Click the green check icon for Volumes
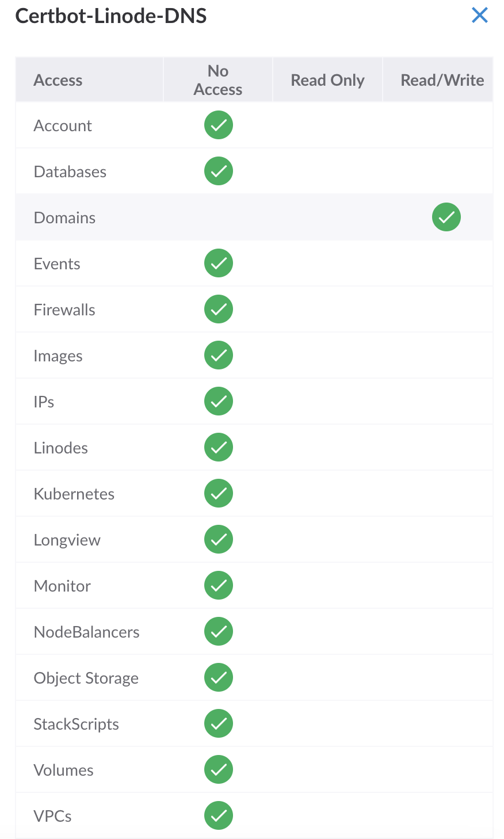The height and width of the screenshot is (839, 504). tap(219, 769)
